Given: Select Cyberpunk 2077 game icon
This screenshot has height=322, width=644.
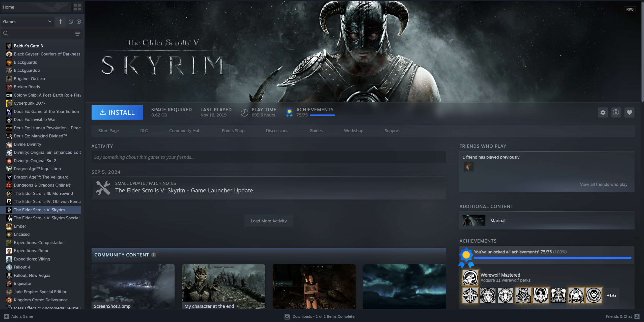Looking at the screenshot, I should tap(9, 103).
